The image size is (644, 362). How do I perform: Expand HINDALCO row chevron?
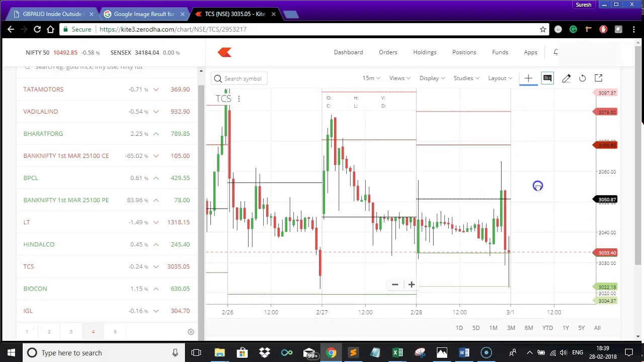[x=156, y=244]
